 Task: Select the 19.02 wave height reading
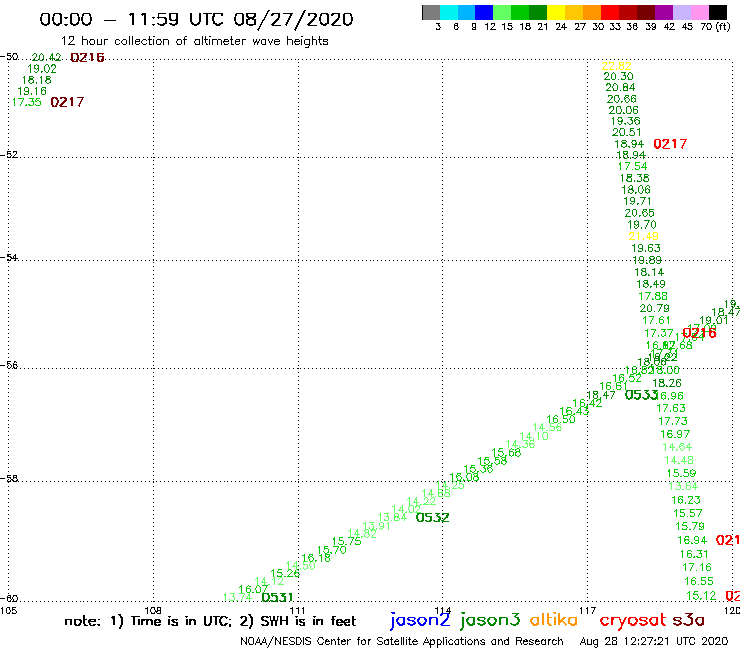coord(42,68)
